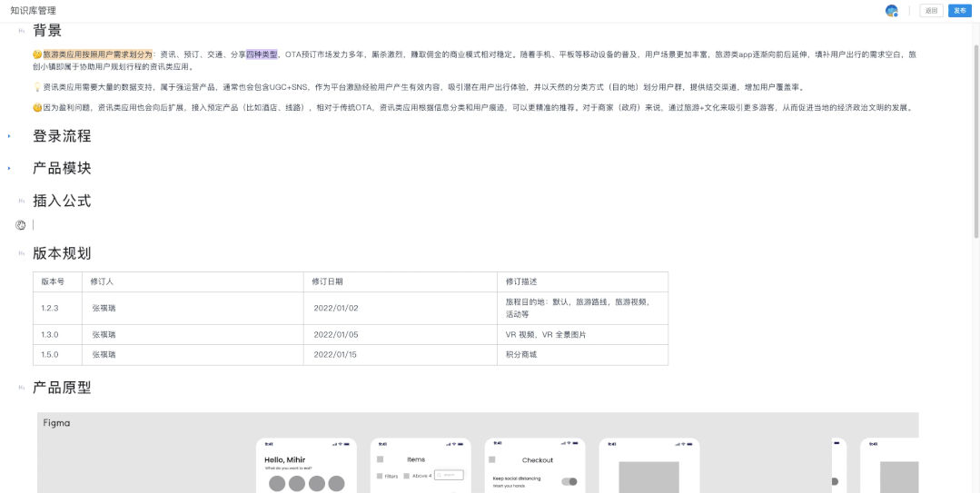Click the user avatar in header
This screenshot has height=493, width=980.
click(891, 11)
